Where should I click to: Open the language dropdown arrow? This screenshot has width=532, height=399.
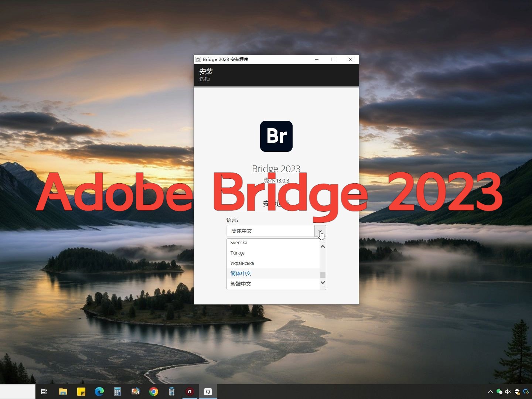320,231
